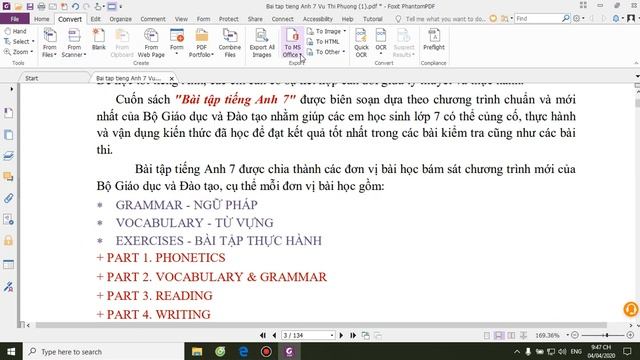Open the File menu
The height and width of the screenshot is (360, 640).
(15, 19)
